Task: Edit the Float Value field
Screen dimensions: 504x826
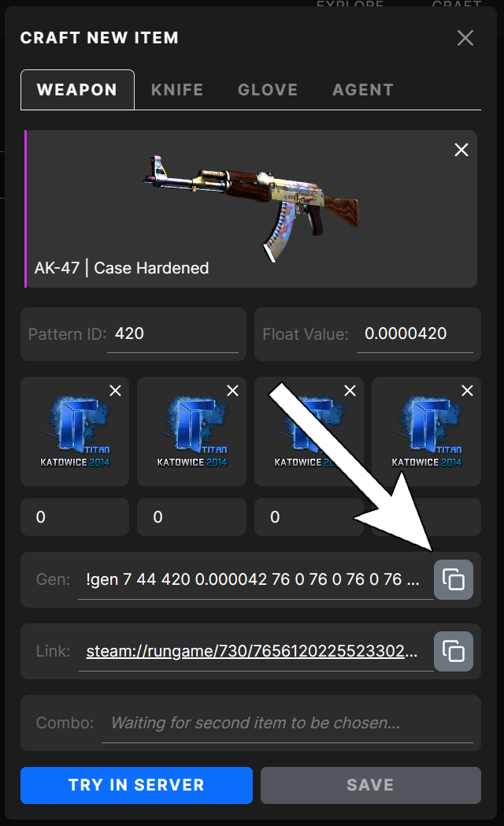Action: pyautogui.click(x=414, y=334)
